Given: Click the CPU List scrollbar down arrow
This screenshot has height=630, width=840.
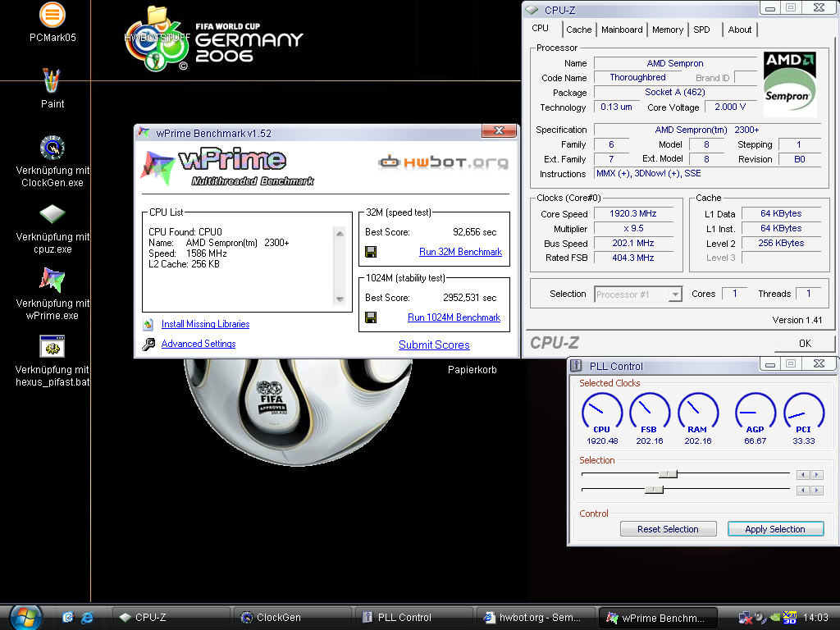Looking at the screenshot, I should click(x=340, y=299).
